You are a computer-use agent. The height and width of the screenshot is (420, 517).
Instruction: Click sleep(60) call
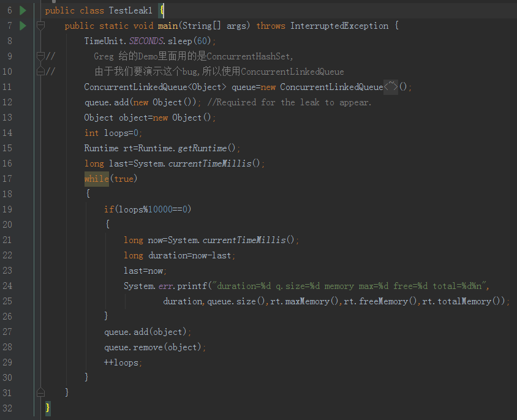pos(189,41)
